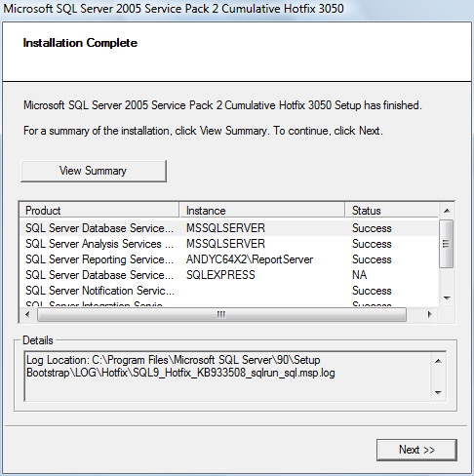Sort by the Status column header
The image size is (474, 476).
point(392,211)
